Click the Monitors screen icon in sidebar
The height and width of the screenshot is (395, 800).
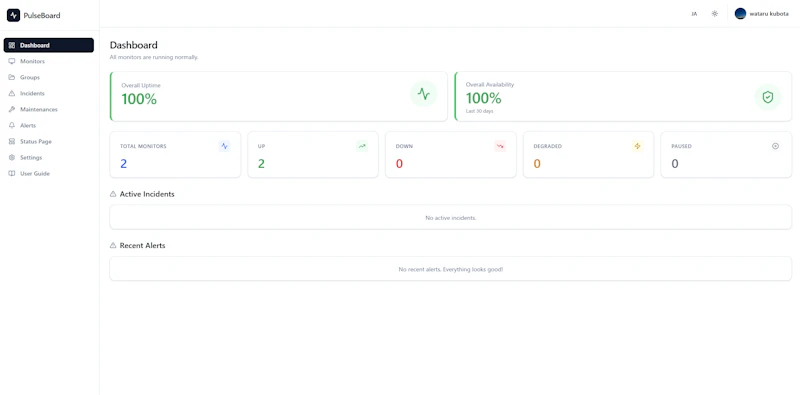[12, 61]
